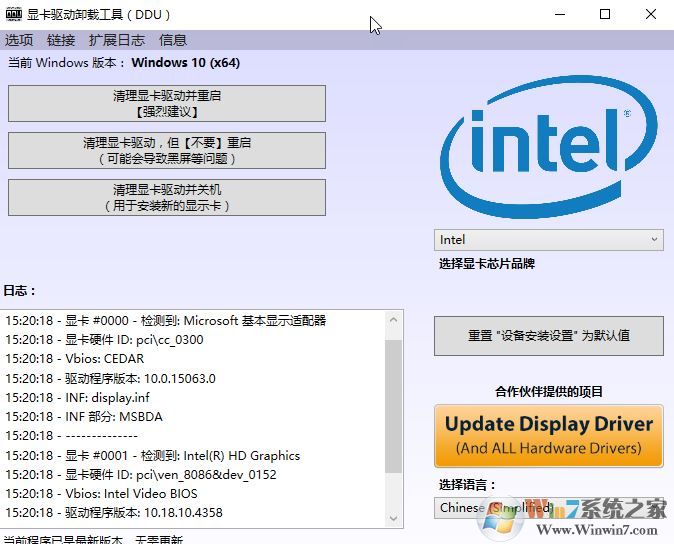
Task: Click the log scrollbar thumb
Action: click(x=393, y=406)
